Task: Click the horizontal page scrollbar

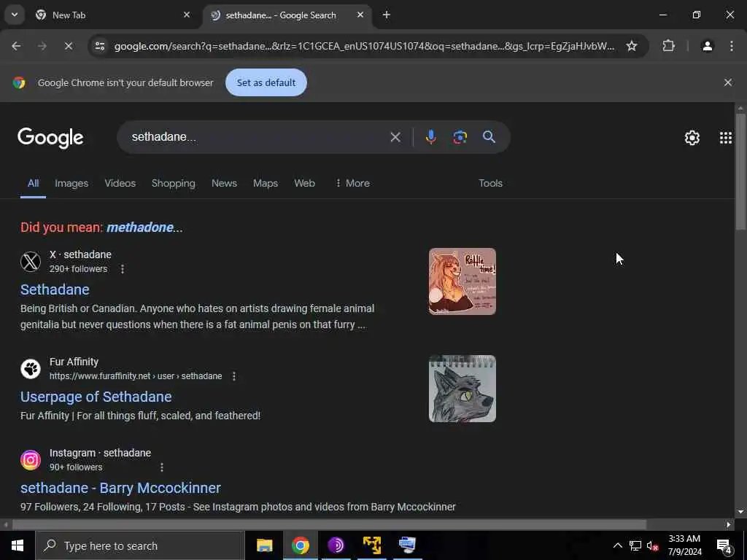Action: 329,524
